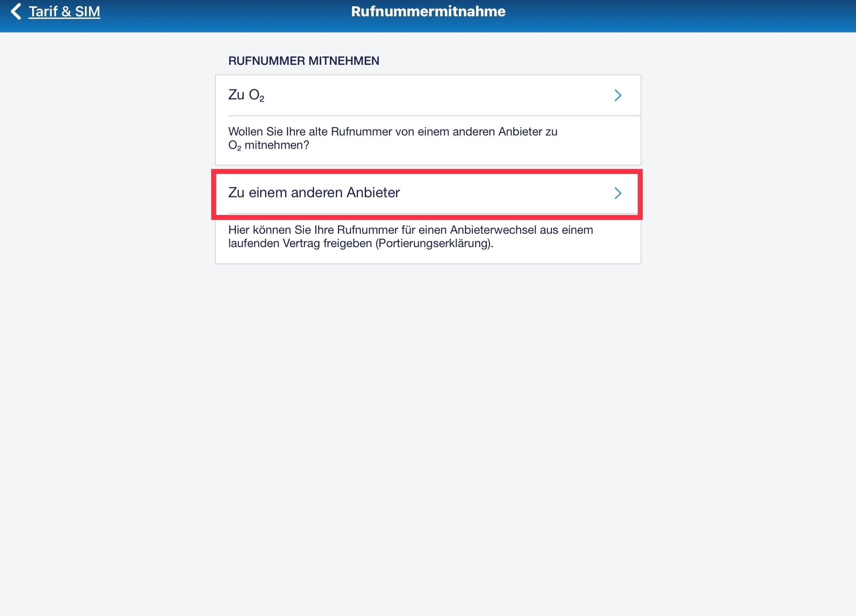Screen dimensions: 856x616
Task: Click the Wollen Sie Ihre alte Rufnummer description
Action: (393, 138)
